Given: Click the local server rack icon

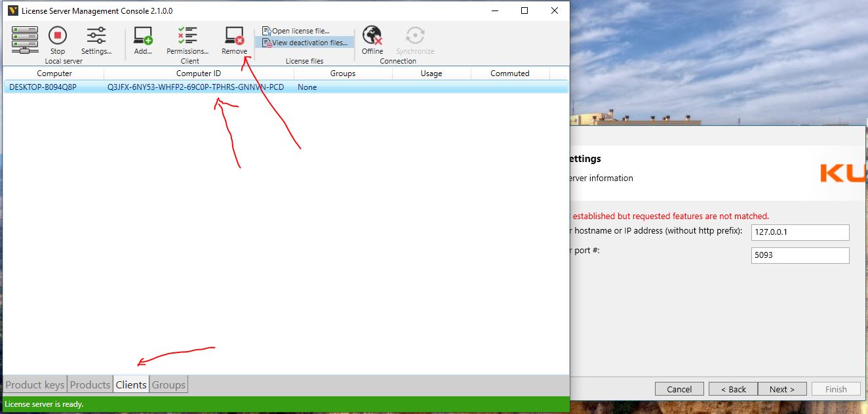Looking at the screenshot, I should point(25,40).
